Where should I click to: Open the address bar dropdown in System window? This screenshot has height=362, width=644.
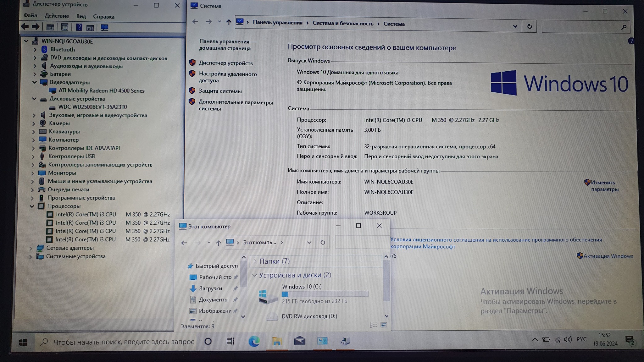point(515,26)
